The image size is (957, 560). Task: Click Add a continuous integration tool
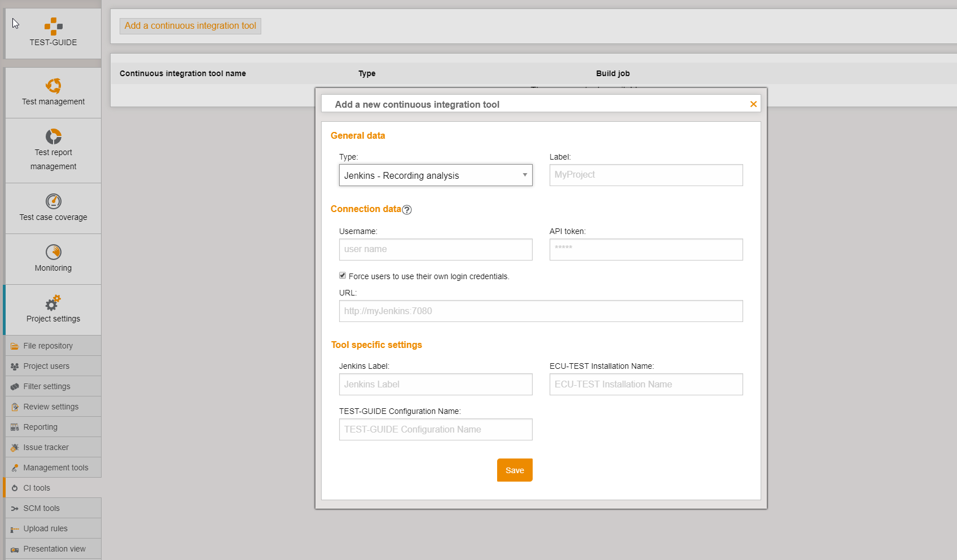pos(190,25)
